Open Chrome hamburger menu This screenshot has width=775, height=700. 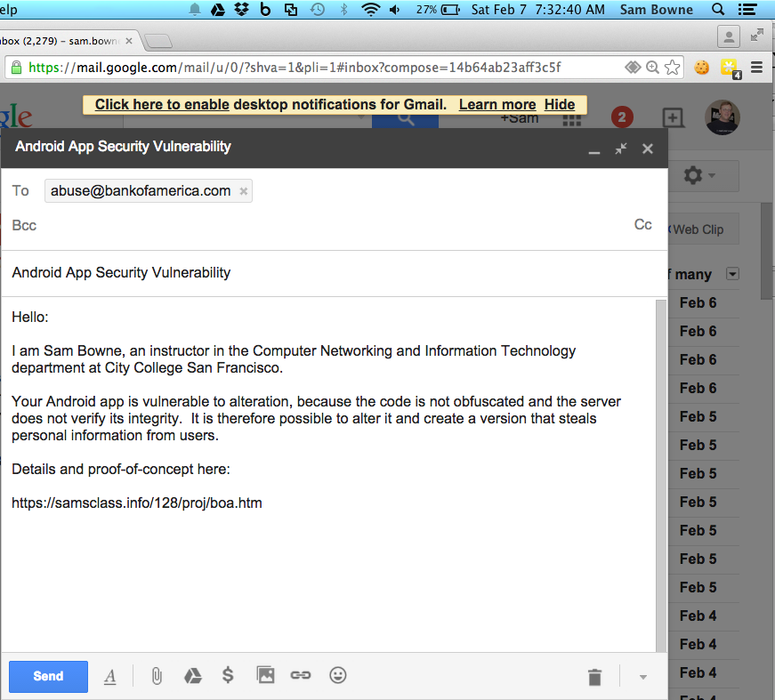tap(756, 68)
